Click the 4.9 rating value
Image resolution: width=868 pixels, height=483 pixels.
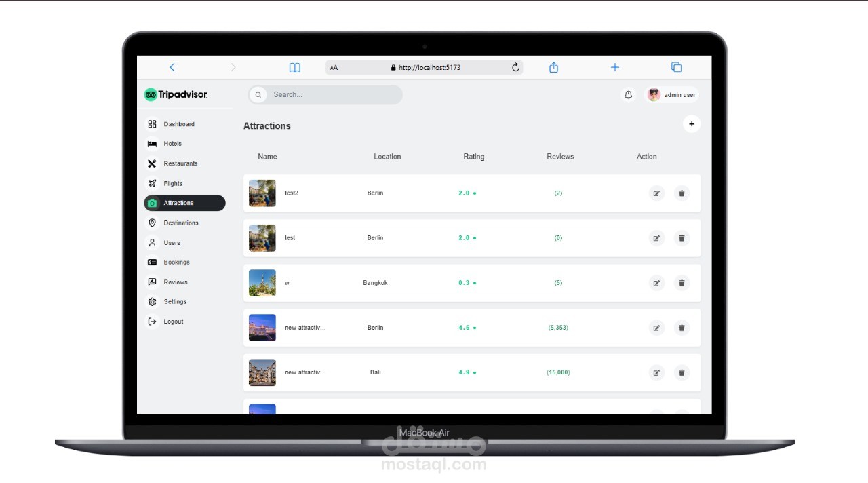464,372
